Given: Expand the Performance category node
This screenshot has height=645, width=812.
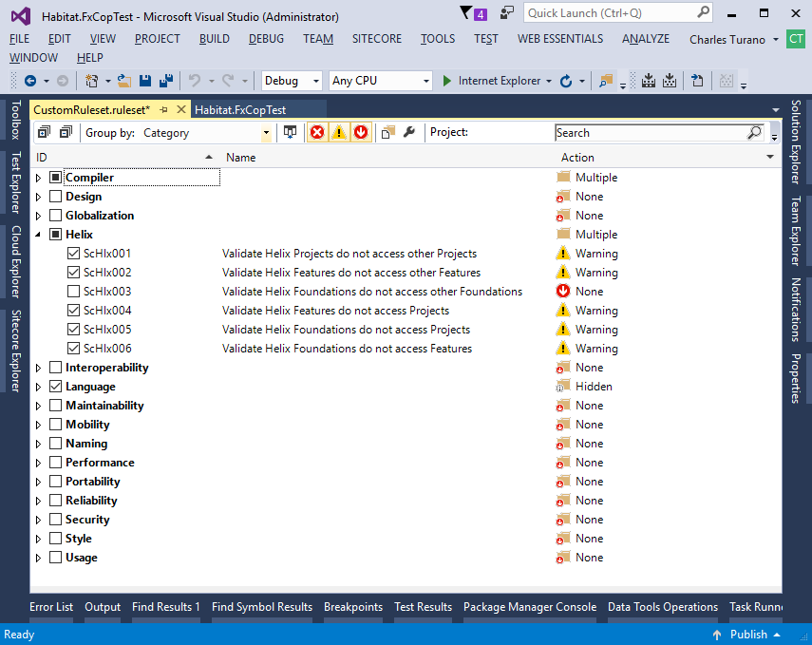Looking at the screenshot, I should pyautogui.click(x=38, y=463).
